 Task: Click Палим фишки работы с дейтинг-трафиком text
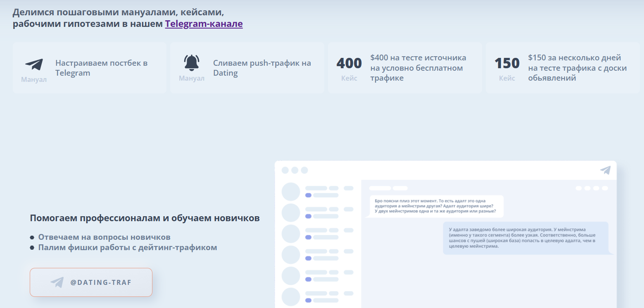(x=128, y=247)
